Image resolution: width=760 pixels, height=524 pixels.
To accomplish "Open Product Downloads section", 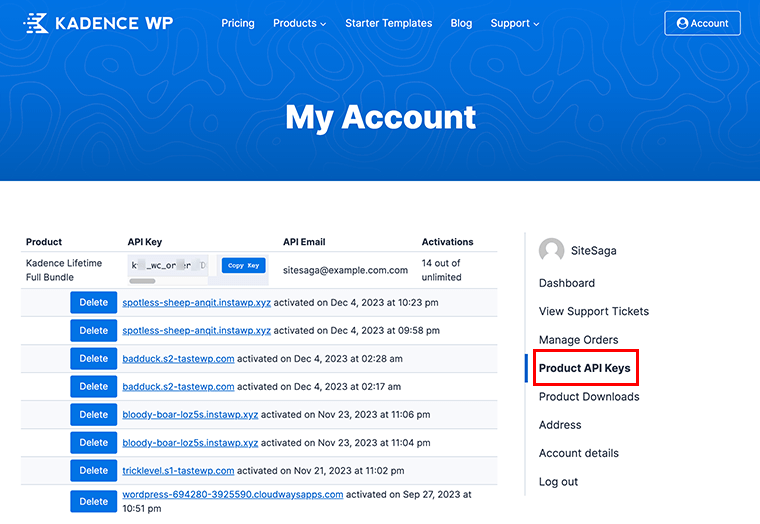I will click(x=589, y=397).
